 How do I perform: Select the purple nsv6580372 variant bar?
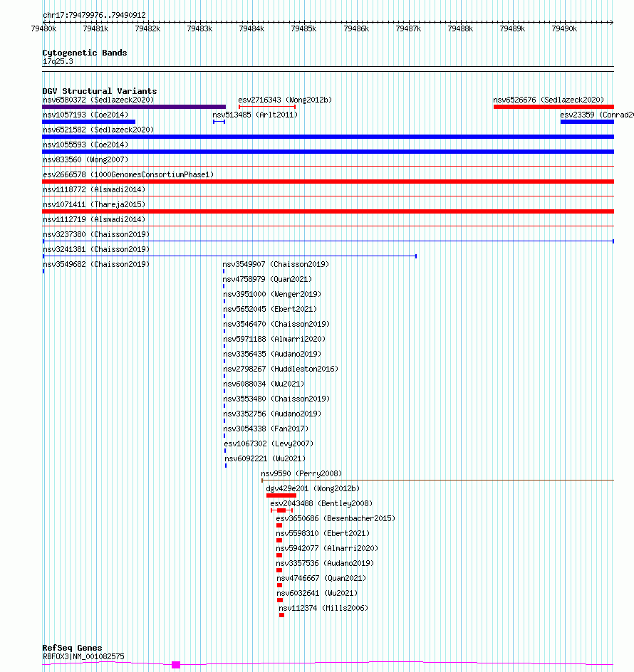134,107
